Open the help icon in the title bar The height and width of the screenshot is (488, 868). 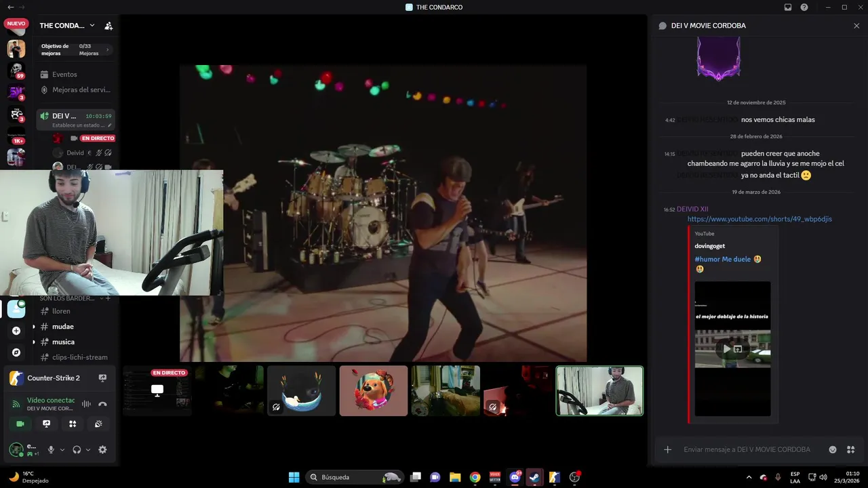[804, 7]
